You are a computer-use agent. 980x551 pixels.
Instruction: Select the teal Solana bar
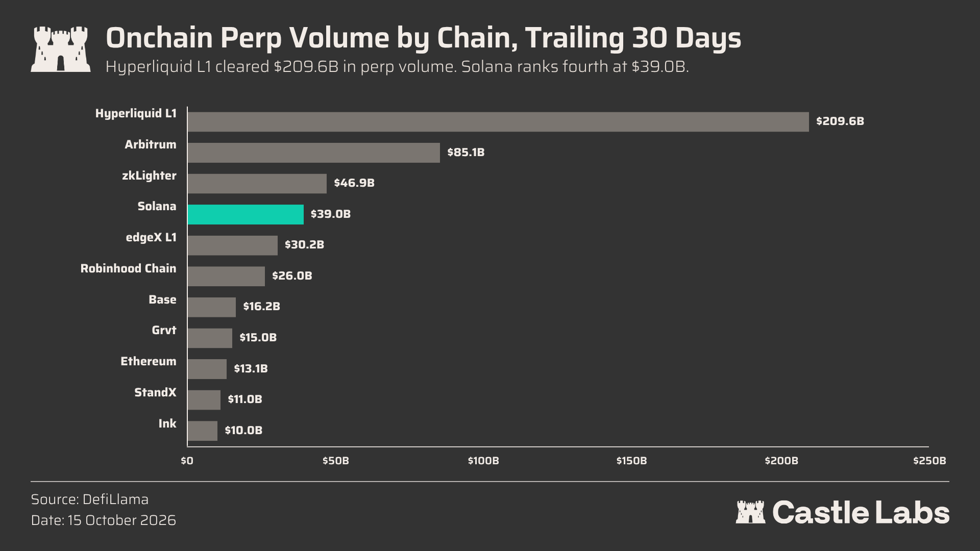pyautogui.click(x=246, y=214)
